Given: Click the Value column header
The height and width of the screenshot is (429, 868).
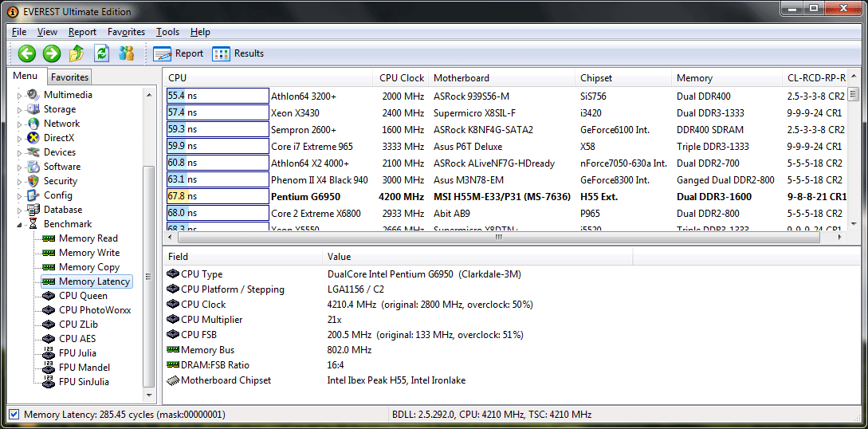Looking at the screenshot, I should (477, 257).
